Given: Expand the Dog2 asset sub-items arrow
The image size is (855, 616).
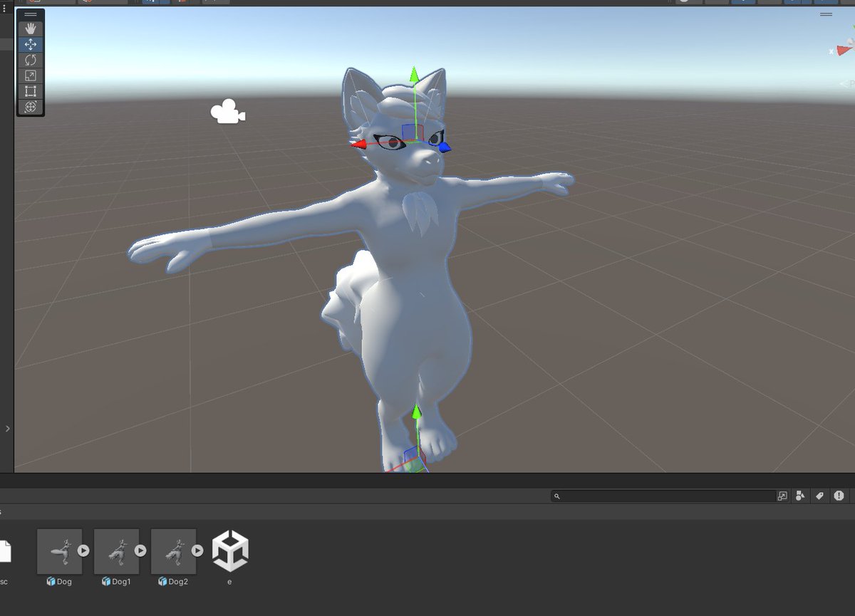Looking at the screenshot, I should point(197,550).
